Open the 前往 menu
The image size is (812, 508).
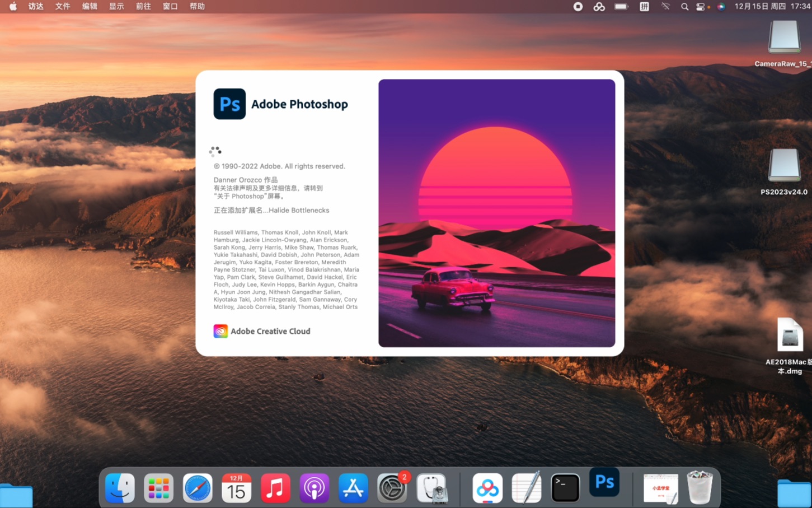[143, 6]
